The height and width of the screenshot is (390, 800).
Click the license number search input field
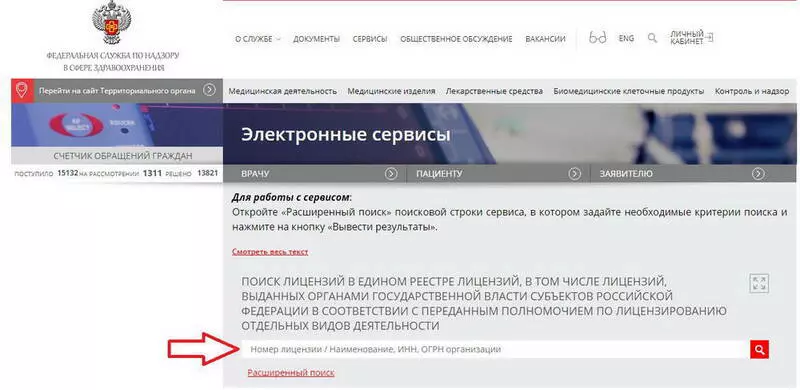495,350
